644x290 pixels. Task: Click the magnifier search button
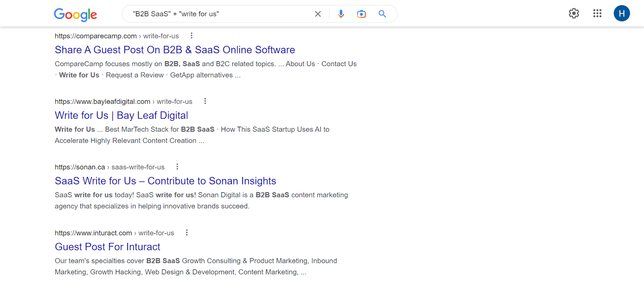[x=382, y=14]
